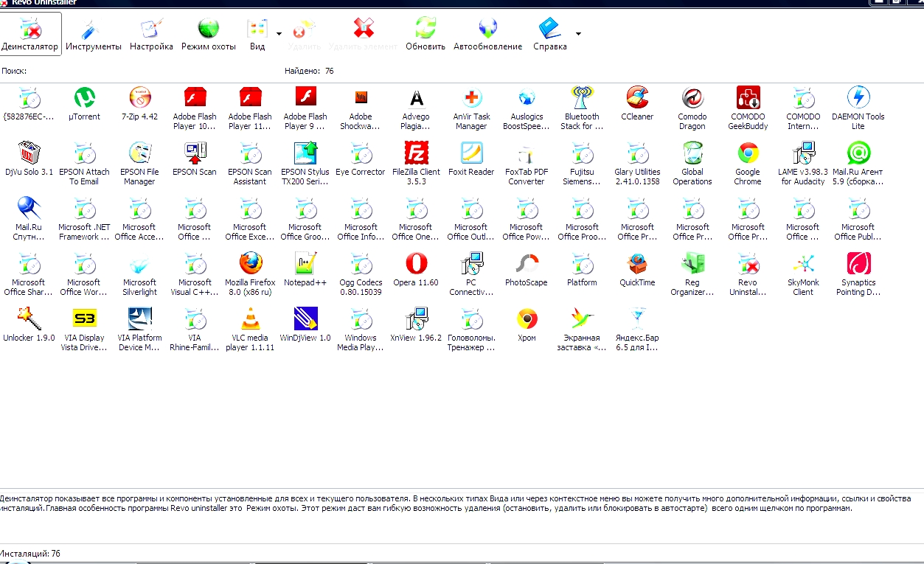Screen dimensions: 924x564
Task: Select the Adobe Flash Player 9 icon
Action: [306, 97]
